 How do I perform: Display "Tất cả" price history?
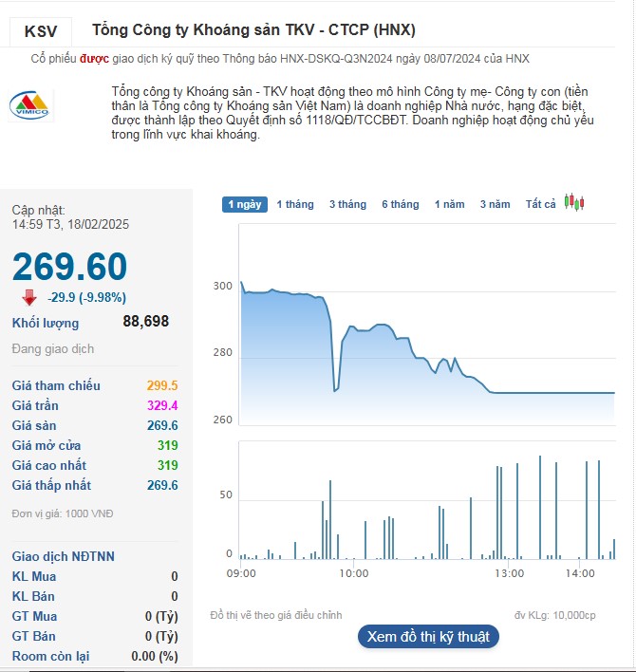coord(541,204)
